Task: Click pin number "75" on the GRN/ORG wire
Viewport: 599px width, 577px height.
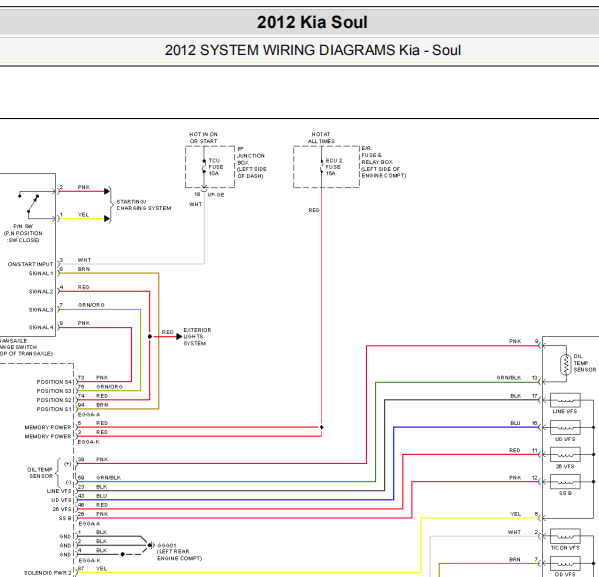Action: click(x=81, y=387)
